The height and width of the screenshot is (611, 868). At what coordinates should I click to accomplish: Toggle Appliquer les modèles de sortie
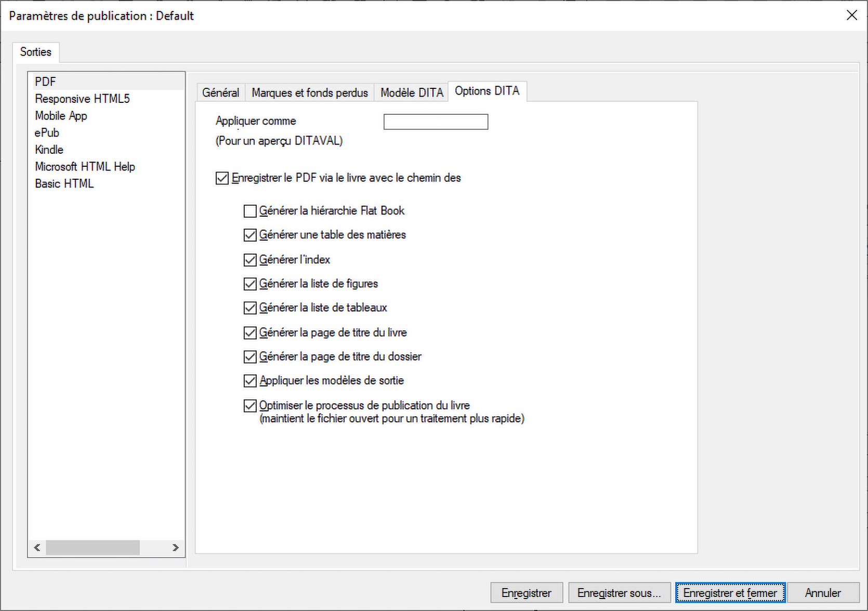(250, 381)
